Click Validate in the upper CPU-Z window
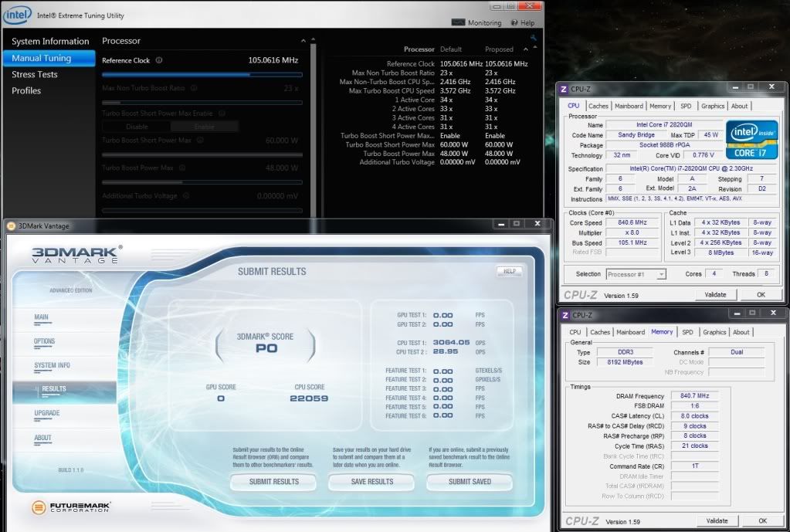 (715, 295)
